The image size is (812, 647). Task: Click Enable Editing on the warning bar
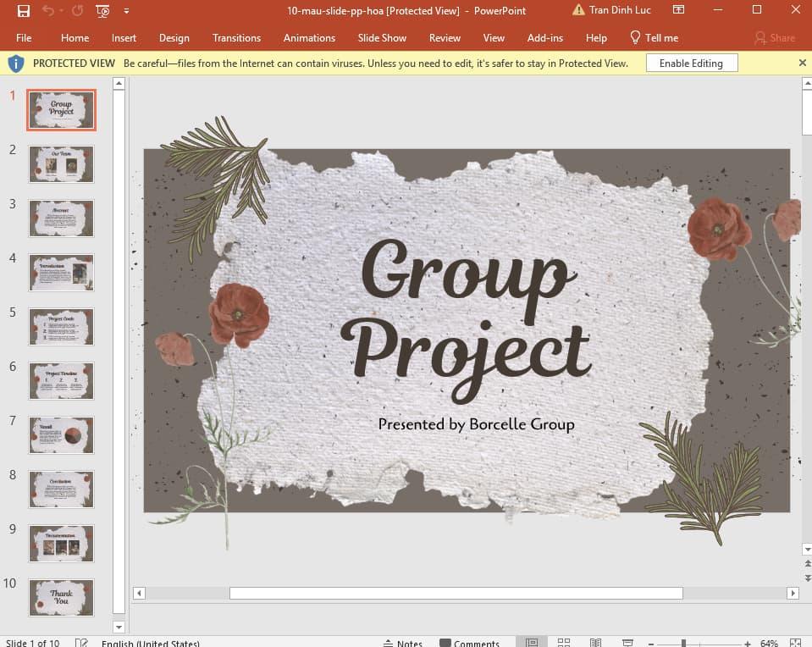pyautogui.click(x=691, y=62)
